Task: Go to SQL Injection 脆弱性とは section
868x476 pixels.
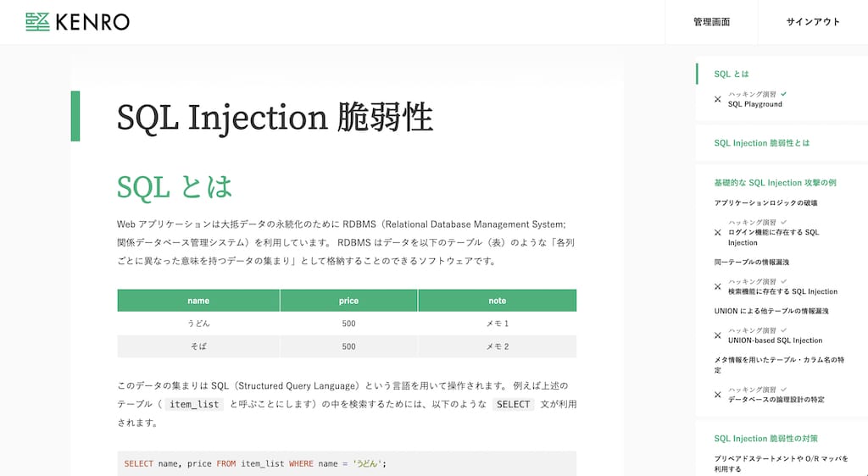Action: (x=761, y=143)
